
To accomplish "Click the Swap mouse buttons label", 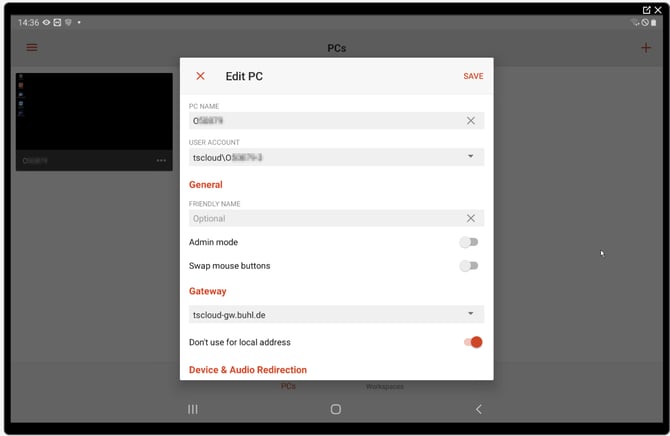I will [229, 266].
